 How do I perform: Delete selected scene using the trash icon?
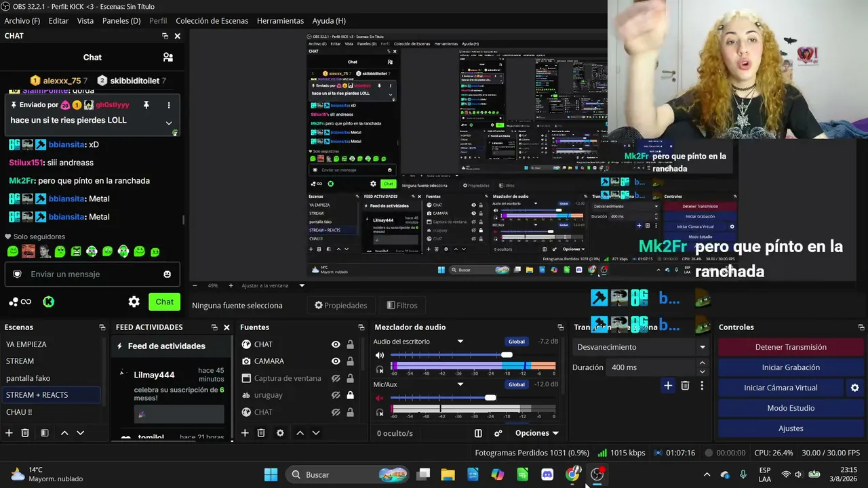pyautogui.click(x=25, y=433)
